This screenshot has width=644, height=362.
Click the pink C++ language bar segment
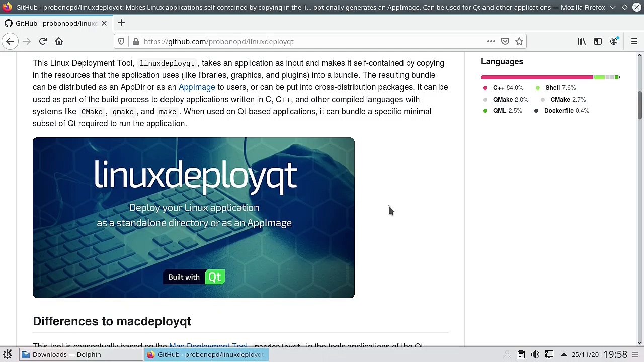pos(537,77)
